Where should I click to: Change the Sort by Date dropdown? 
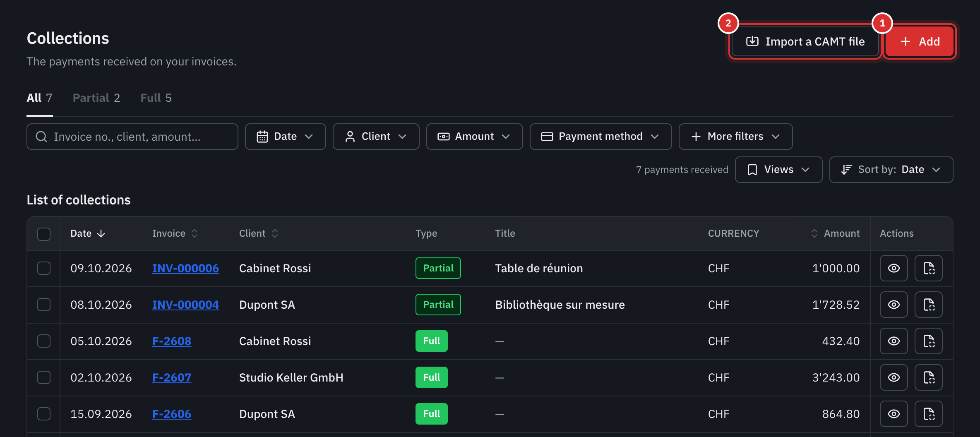(x=891, y=170)
